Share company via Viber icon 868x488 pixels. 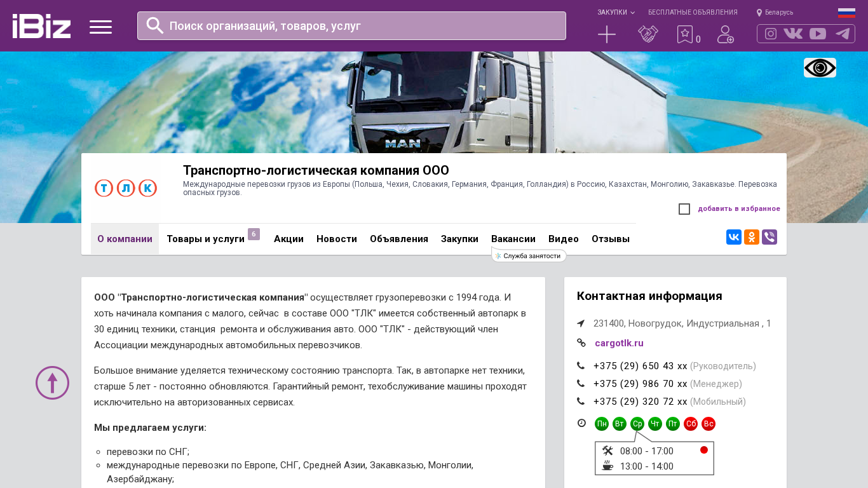770,237
